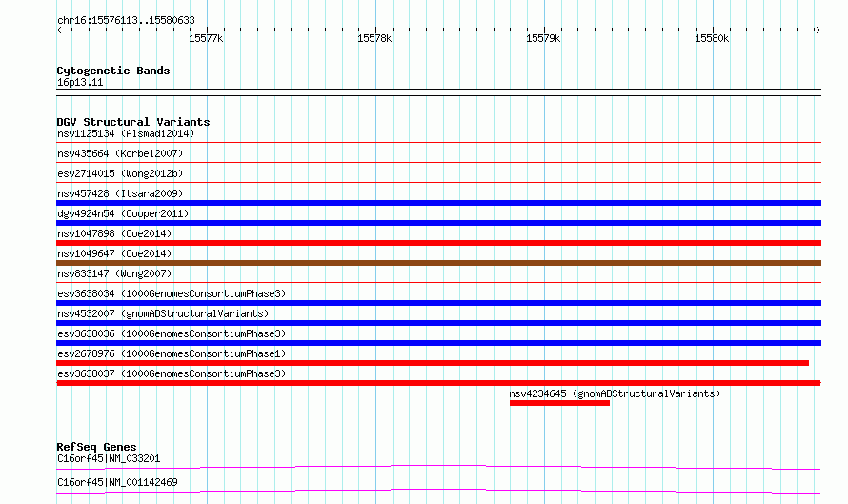The height and width of the screenshot is (504, 848).
Task: Select the blue esv3638034 variant bar
Action: (438, 303)
